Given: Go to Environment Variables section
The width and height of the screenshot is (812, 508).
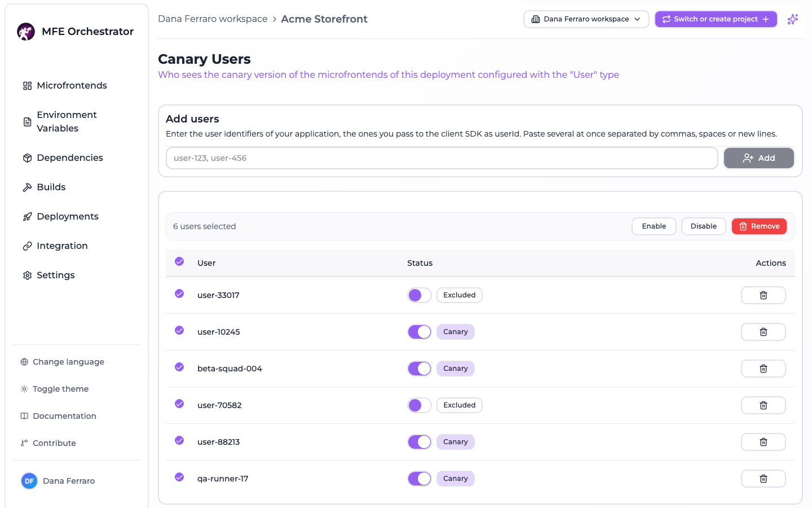Looking at the screenshot, I should 77,121.
